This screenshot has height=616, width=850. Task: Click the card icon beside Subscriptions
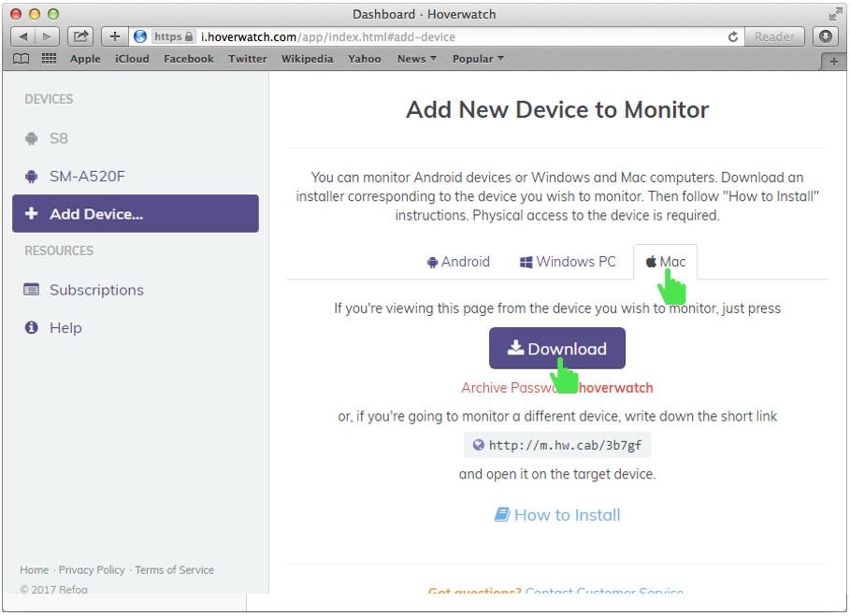(32, 290)
